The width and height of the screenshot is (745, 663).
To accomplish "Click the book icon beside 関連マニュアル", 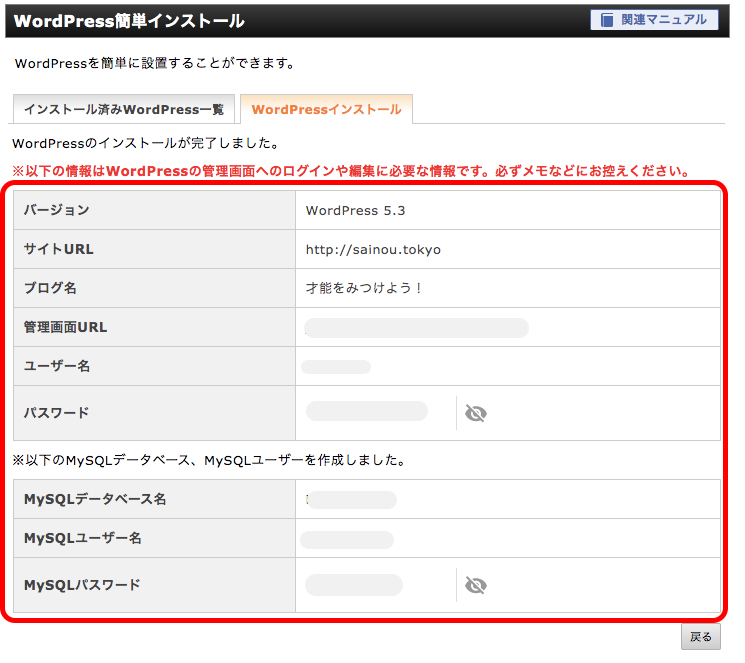I will point(607,20).
